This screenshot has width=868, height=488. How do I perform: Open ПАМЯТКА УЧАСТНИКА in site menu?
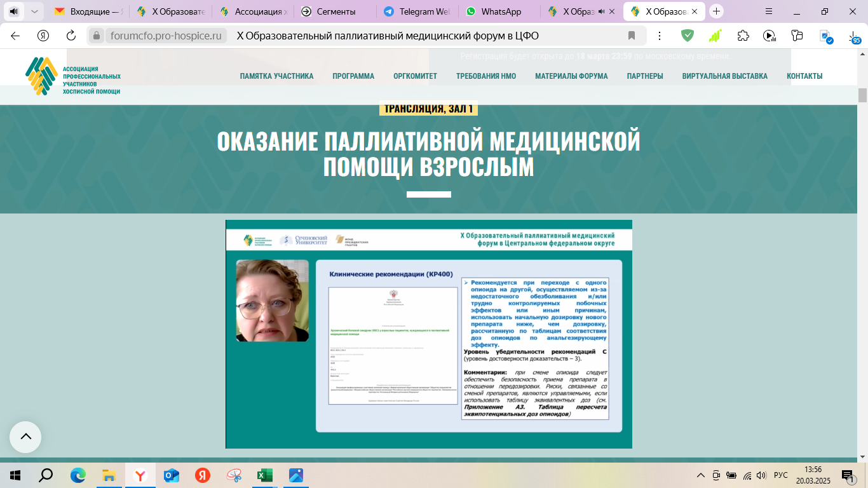(276, 76)
